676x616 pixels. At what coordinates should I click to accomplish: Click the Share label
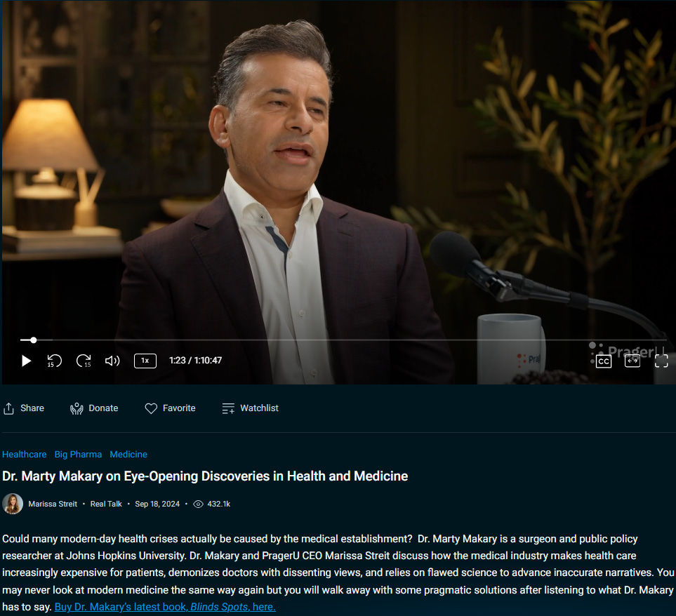(x=32, y=408)
